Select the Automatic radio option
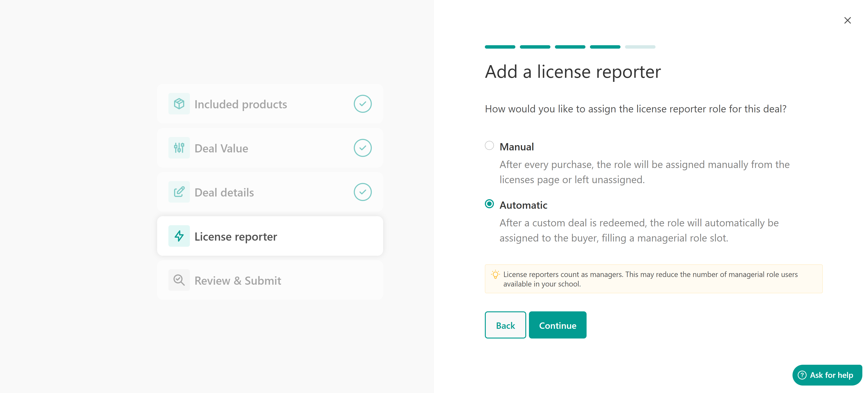 tap(489, 204)
